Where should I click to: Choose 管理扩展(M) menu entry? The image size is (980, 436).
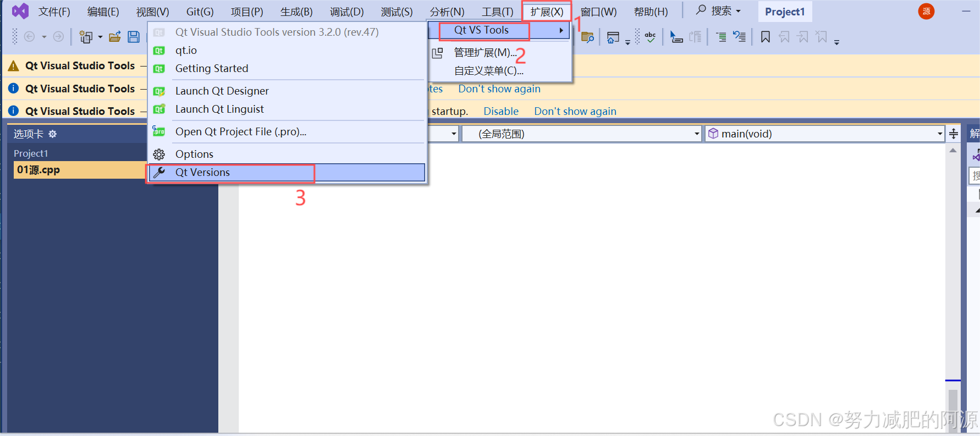pyautogui.click(x=500, y=53)
